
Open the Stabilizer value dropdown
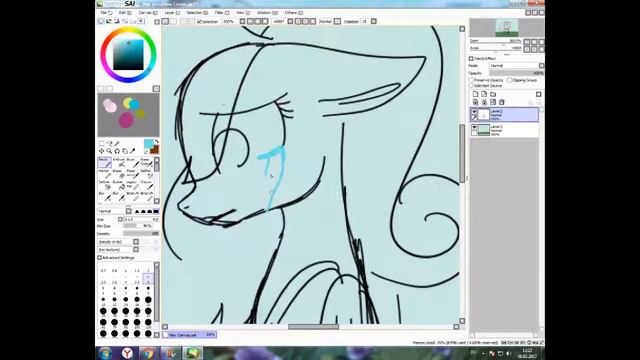click(374, 21)
